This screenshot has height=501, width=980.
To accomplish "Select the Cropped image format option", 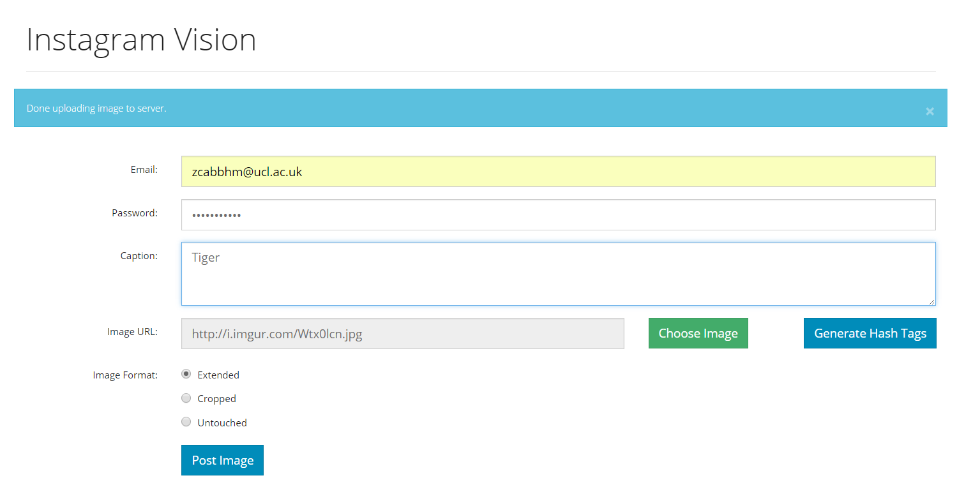I will tap(186, 398).
